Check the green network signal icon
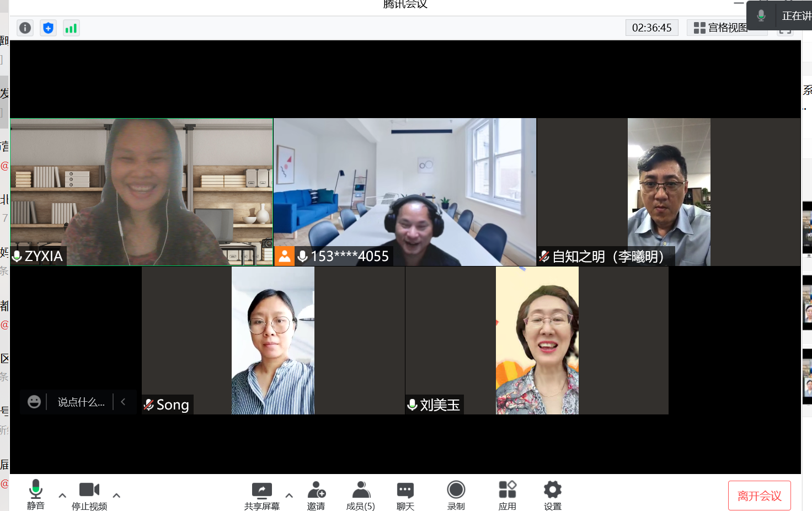 tap(71, 28)
